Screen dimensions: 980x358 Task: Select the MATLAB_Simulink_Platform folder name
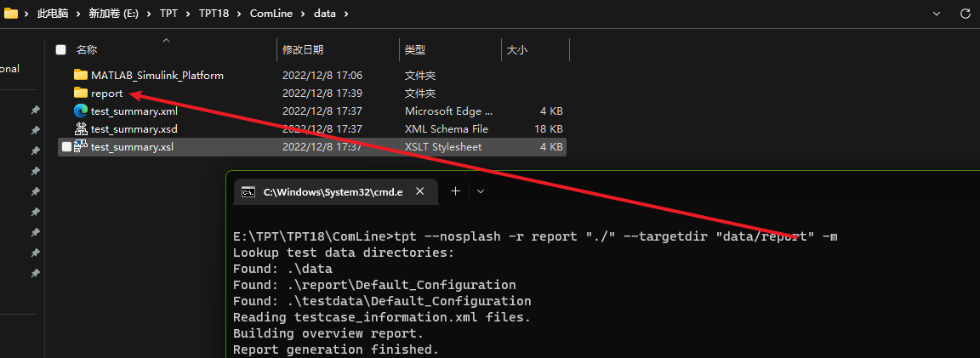tap(157, 75)
